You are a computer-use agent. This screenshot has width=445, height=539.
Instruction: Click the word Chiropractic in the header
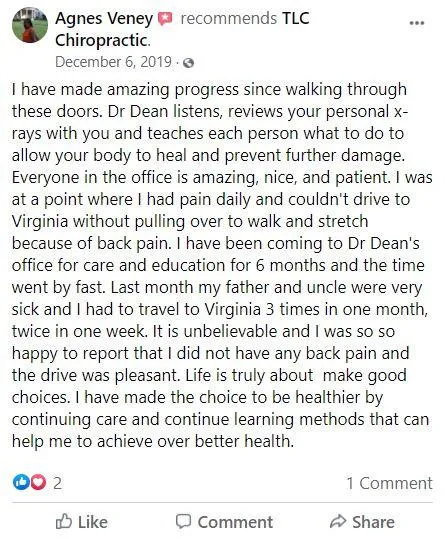coord(101,40)
